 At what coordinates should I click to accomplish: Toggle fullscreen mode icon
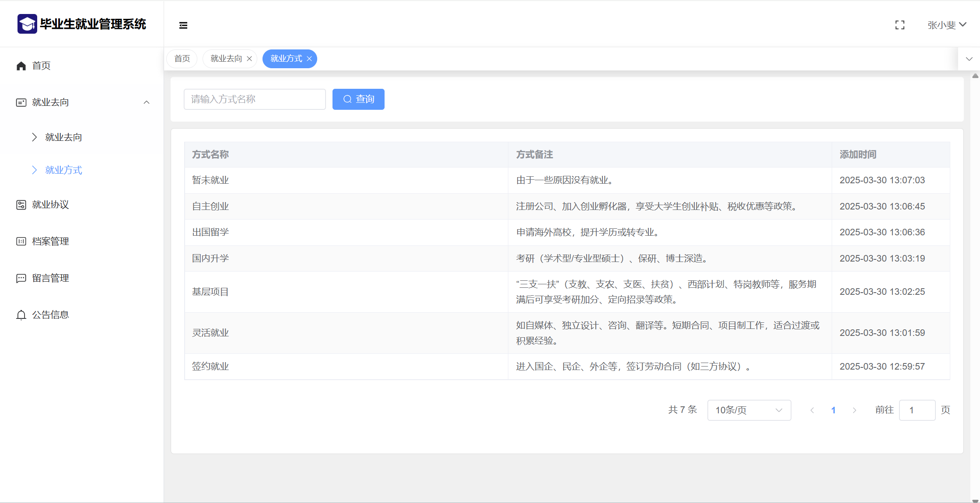pos(899,25)
